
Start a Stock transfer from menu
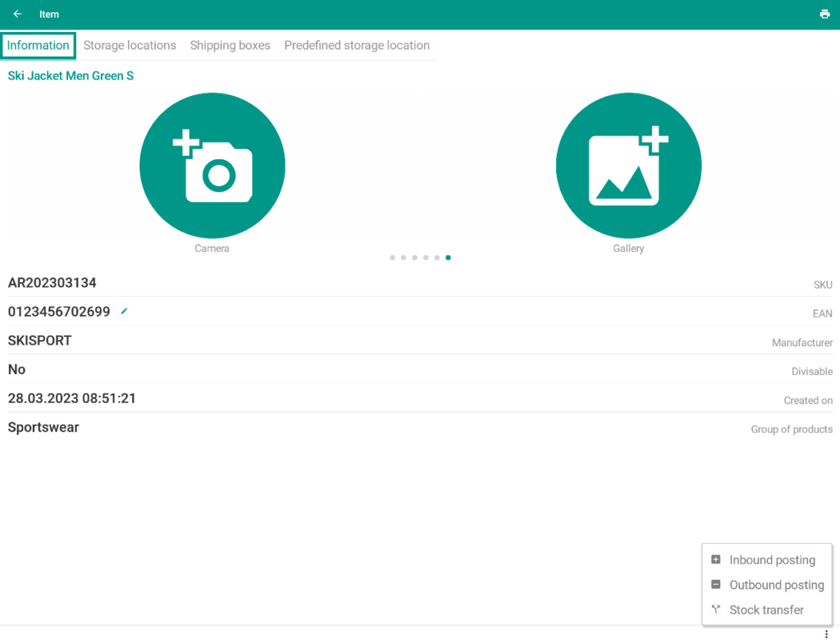[766, 610]
